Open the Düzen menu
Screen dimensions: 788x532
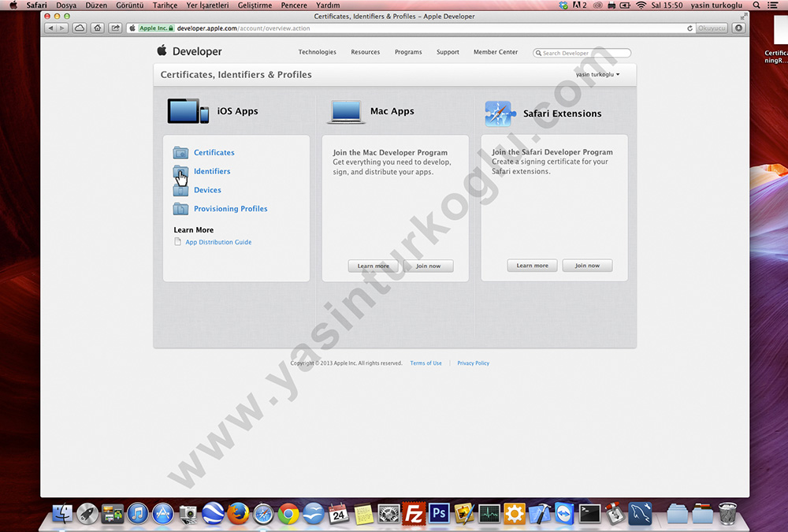coord(96,5)
